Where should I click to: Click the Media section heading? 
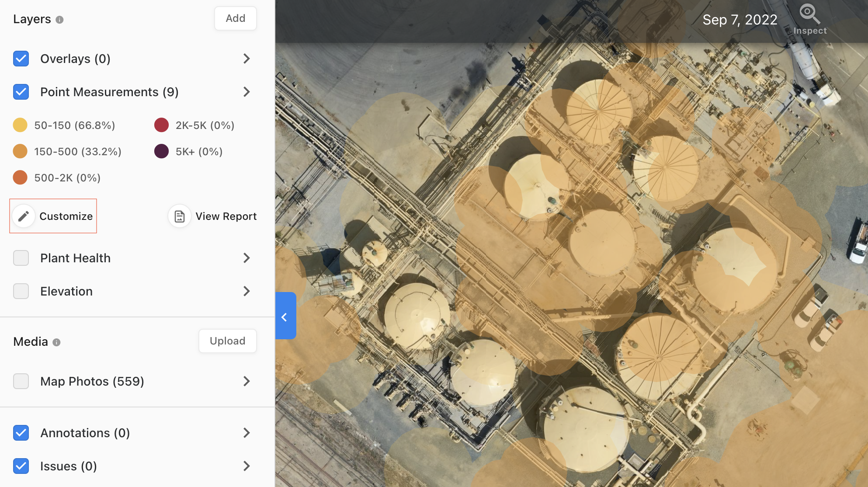31,342
